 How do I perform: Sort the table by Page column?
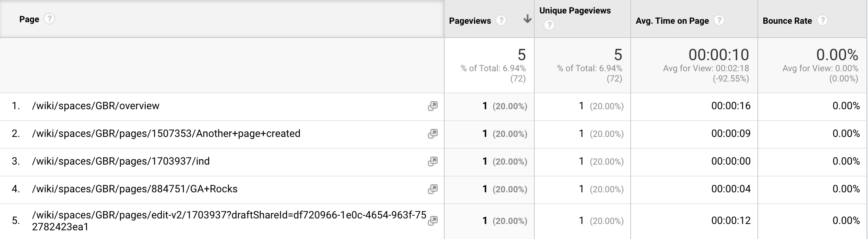tap(29, 19)
